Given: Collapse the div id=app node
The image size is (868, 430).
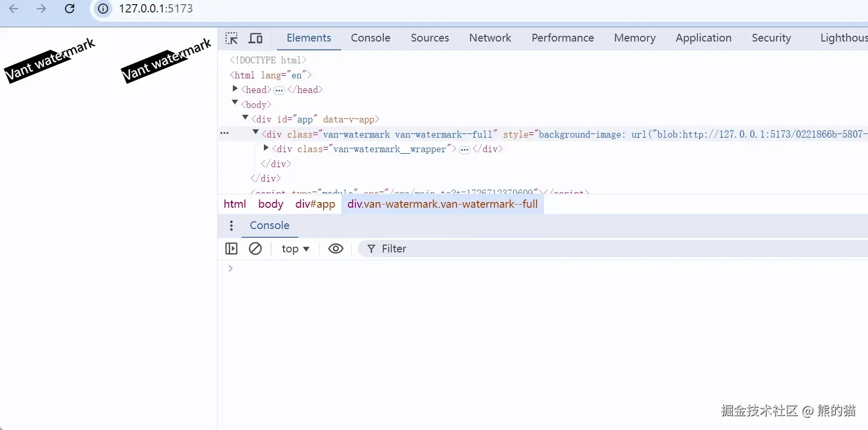Looking at the screenshot, I should pyautogui.click(x=245, y=118).
